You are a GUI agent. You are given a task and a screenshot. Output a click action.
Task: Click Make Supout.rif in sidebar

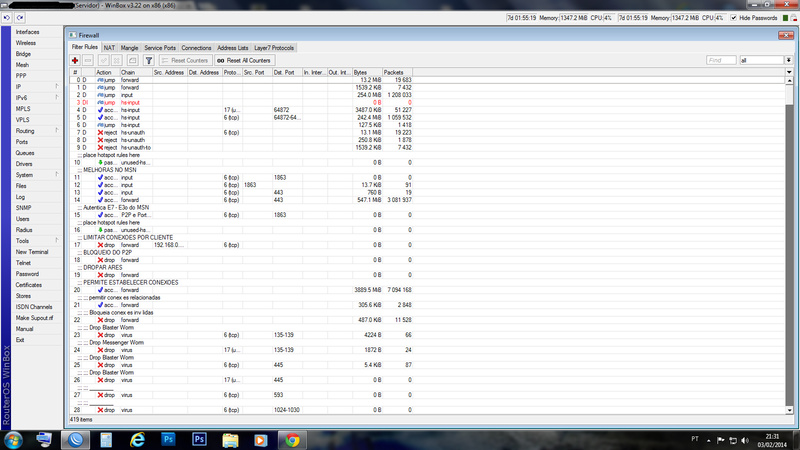pyautogui.click(x=34, y=318)
